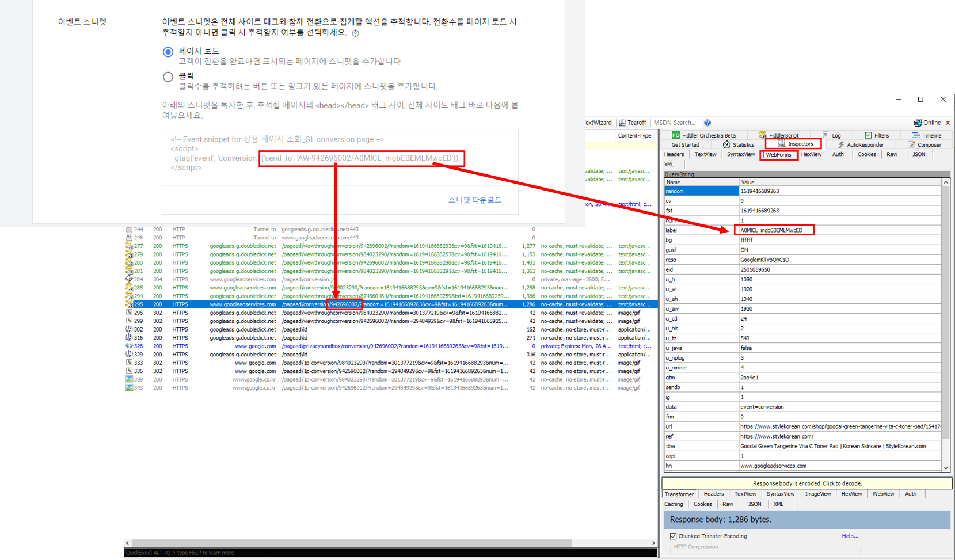Click the Tearoff toolbar icon
955x560 pixels.
pyautogui.click(x=622, y=123)
